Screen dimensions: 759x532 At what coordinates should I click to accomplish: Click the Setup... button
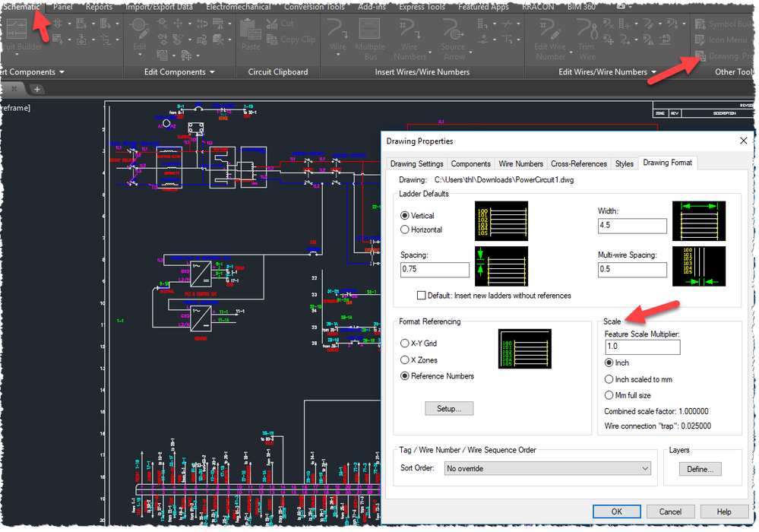tap(449, 409)
